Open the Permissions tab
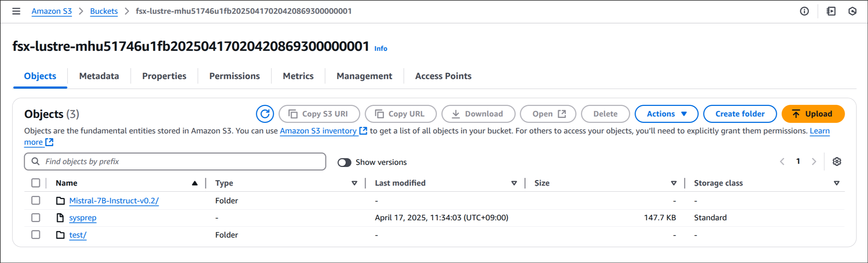868x263 pixels. pyautogui.click(x=235, y=76)
